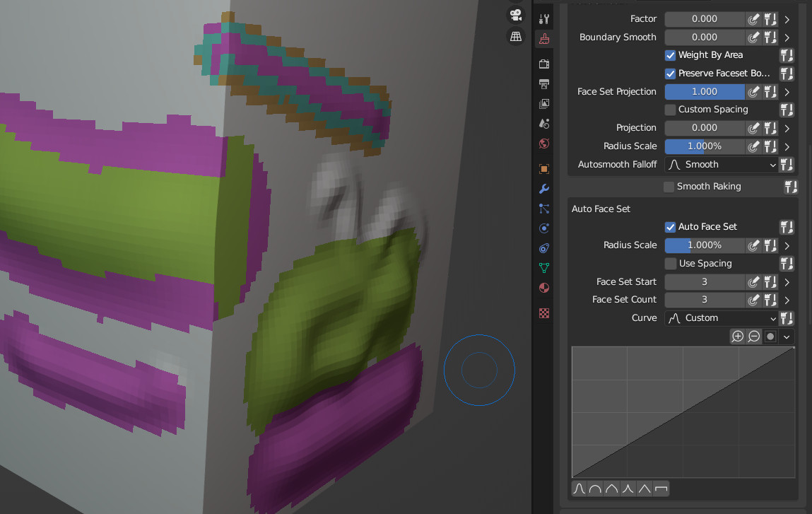Expand chevron on Projection row
Screen dimensions: 812x514
pyautogui.click(x=787, y=128)
